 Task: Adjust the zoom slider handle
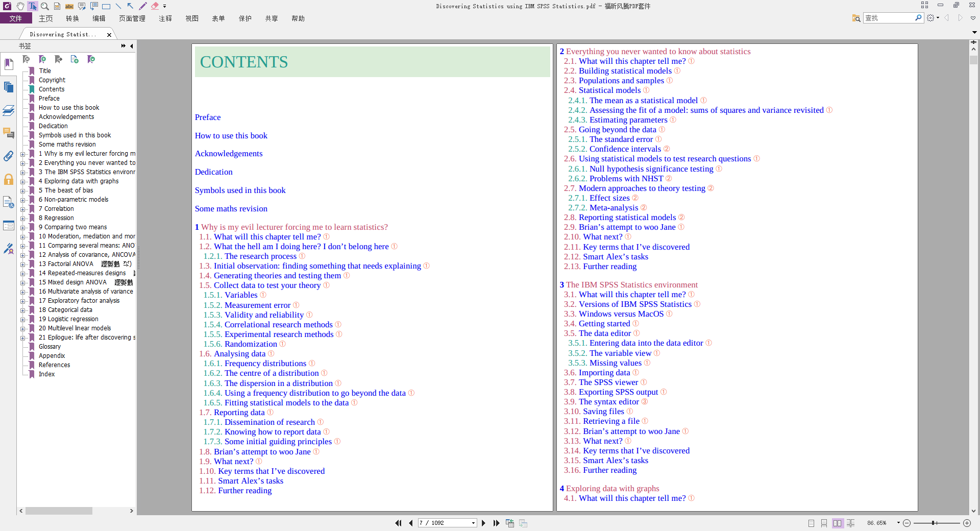click(934, 523)
